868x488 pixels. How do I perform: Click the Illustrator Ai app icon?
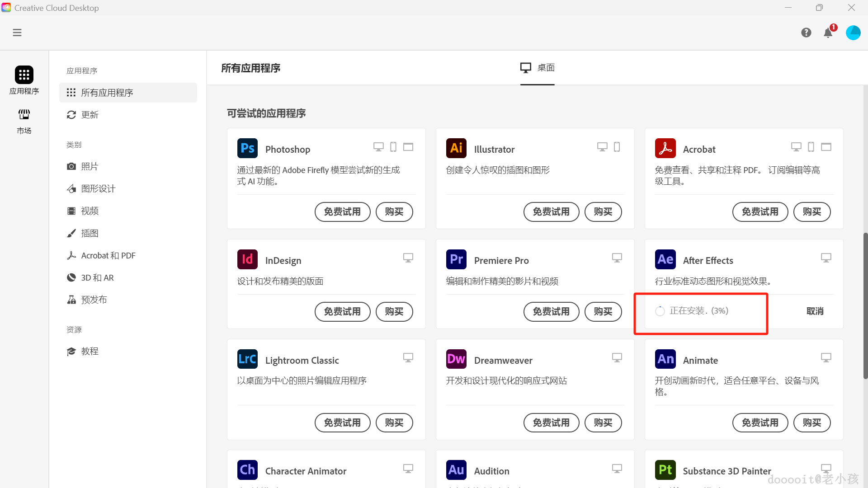click(x=456, y=148)
